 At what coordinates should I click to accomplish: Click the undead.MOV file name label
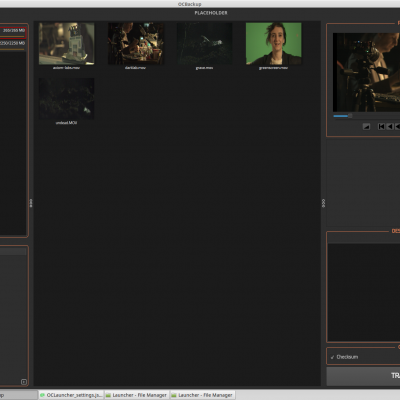[x=66, y=123]
